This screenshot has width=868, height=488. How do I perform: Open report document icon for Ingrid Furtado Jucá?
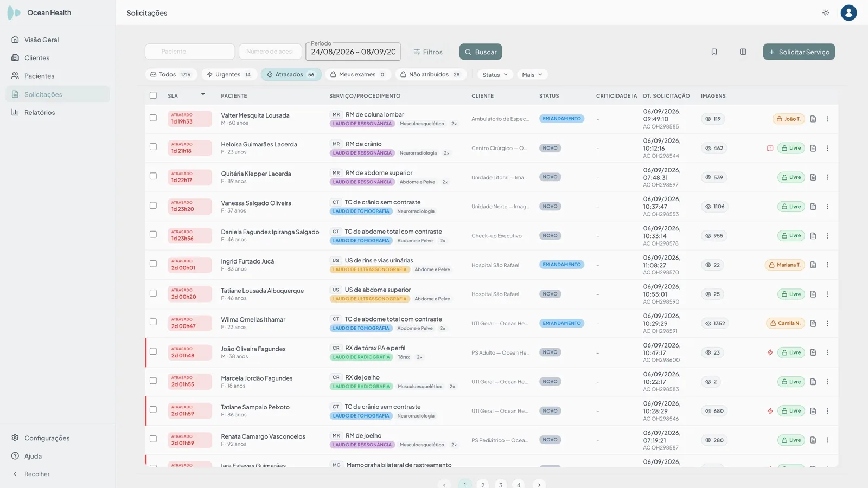click(813, 265)
